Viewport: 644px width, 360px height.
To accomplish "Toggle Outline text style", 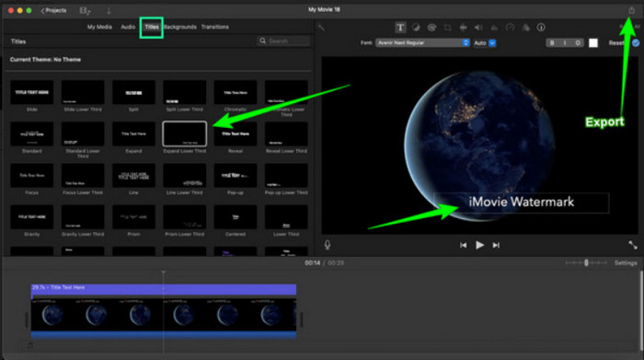I will pyautogui.click(x=578, y=42).
